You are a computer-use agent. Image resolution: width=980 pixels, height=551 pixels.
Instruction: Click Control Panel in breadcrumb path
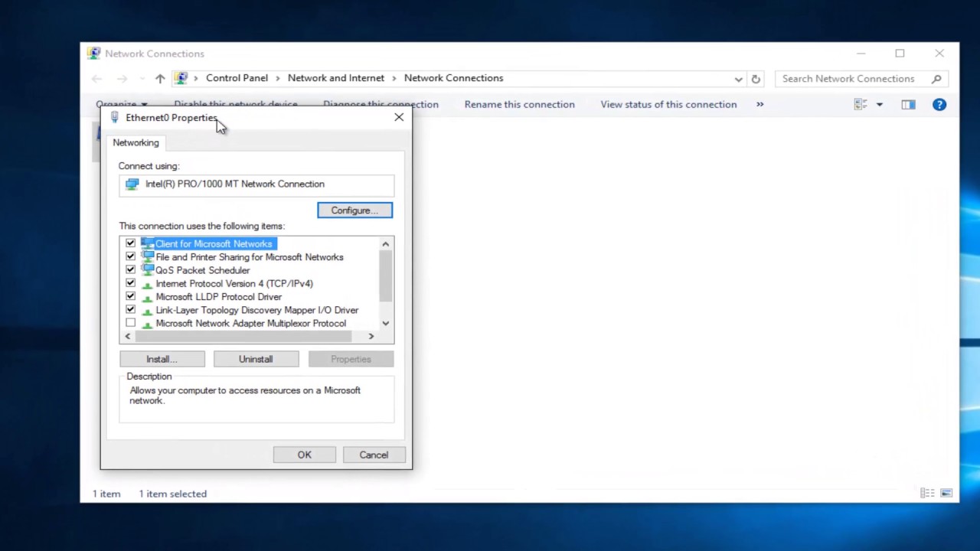(237, 78)
